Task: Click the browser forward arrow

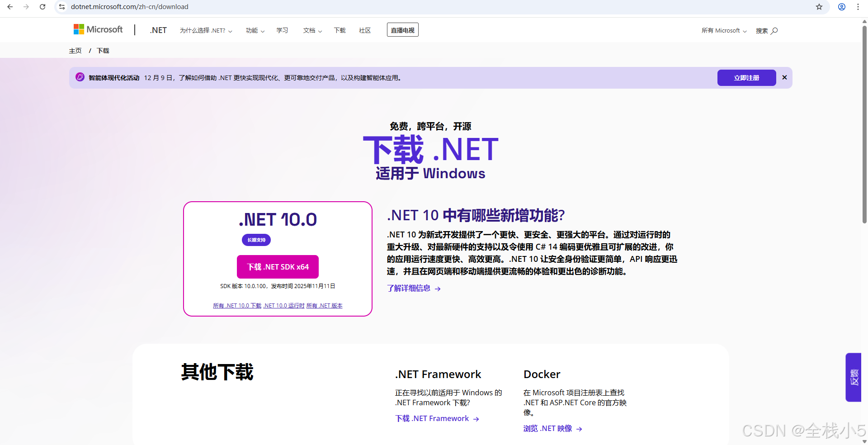Action: point(26,7)
